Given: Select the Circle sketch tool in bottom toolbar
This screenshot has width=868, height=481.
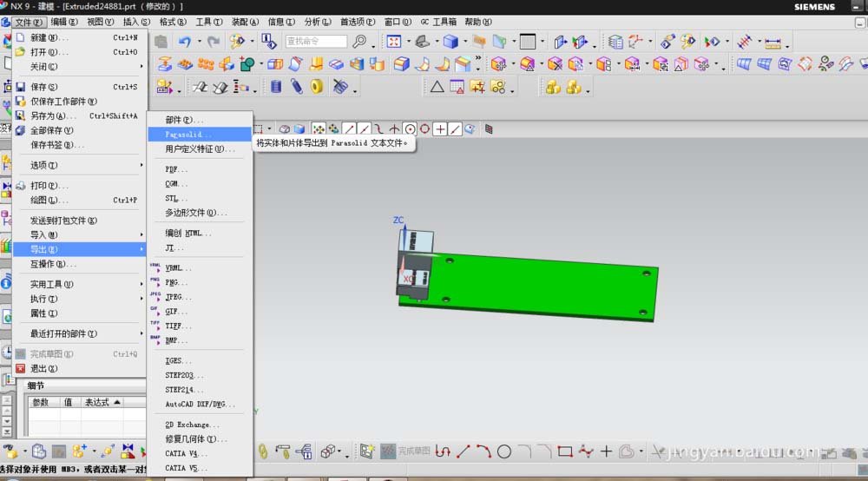Looking at the screenshot, I should coord(503,451).
